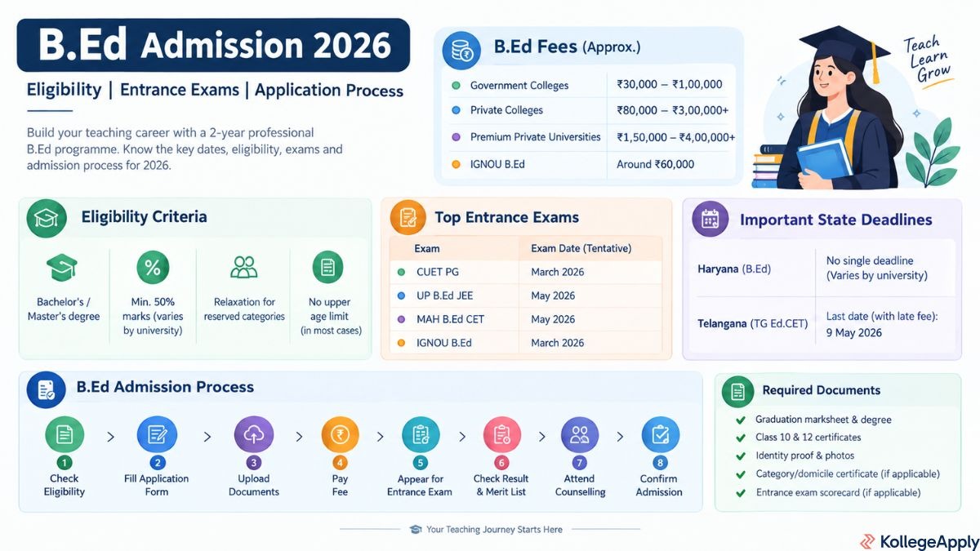Screen dimensions: 980x551
Task: Click the chevron between Check Eligibility and Fill Application
Action: [110, 437]
